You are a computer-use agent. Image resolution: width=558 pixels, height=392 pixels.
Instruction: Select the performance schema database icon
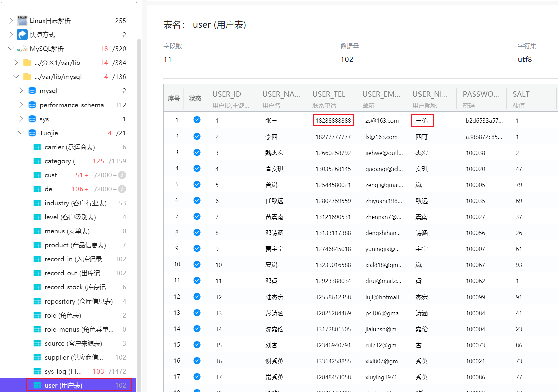coord(32,105)
